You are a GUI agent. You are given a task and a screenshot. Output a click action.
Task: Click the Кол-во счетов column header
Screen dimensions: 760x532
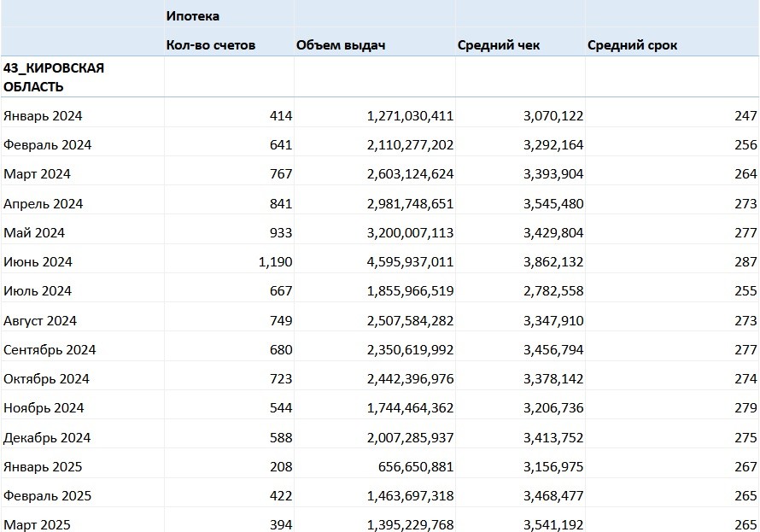pyautogui.click(x=211, y=44)
